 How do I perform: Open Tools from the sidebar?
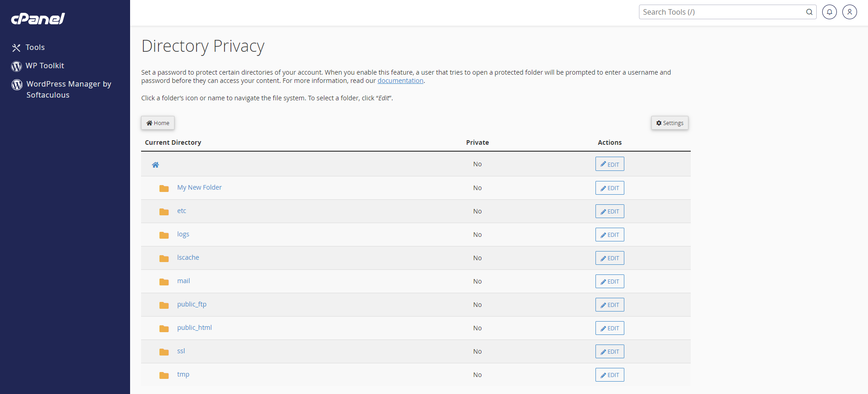click(35, 47)
